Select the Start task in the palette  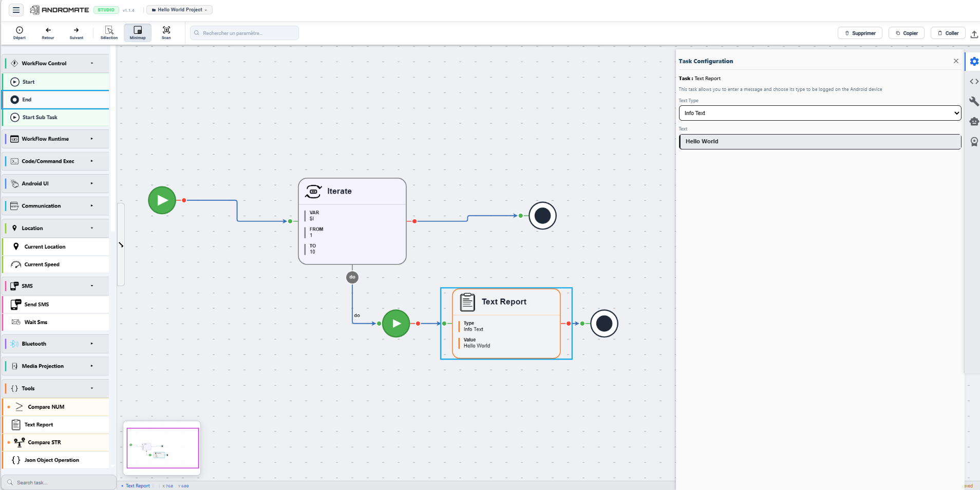point(55,82)
